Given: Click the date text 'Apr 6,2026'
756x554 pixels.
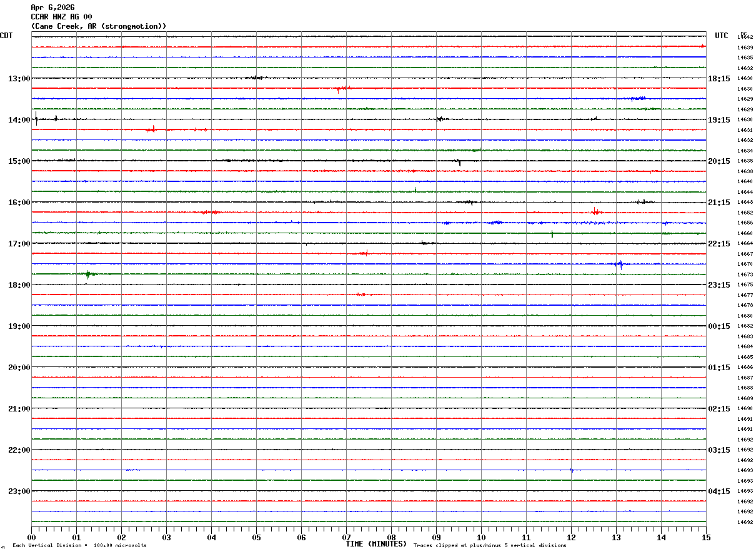Looking at the screenshot, I should [52, 8].
